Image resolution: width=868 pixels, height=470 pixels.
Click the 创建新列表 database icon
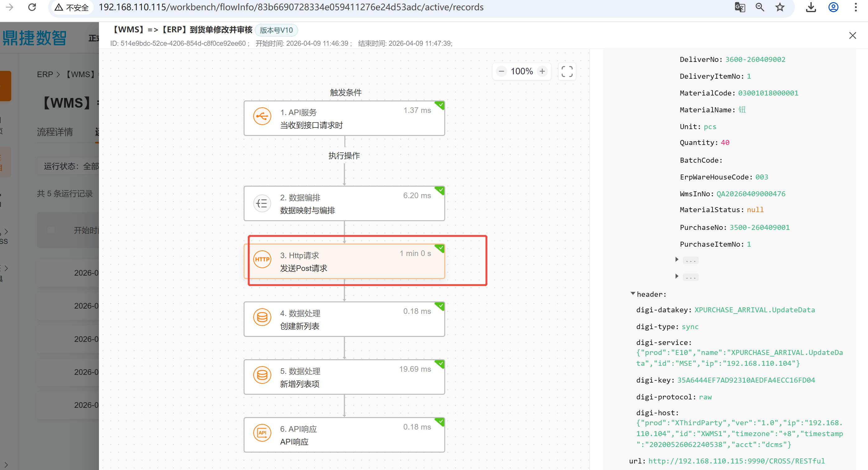262,317
